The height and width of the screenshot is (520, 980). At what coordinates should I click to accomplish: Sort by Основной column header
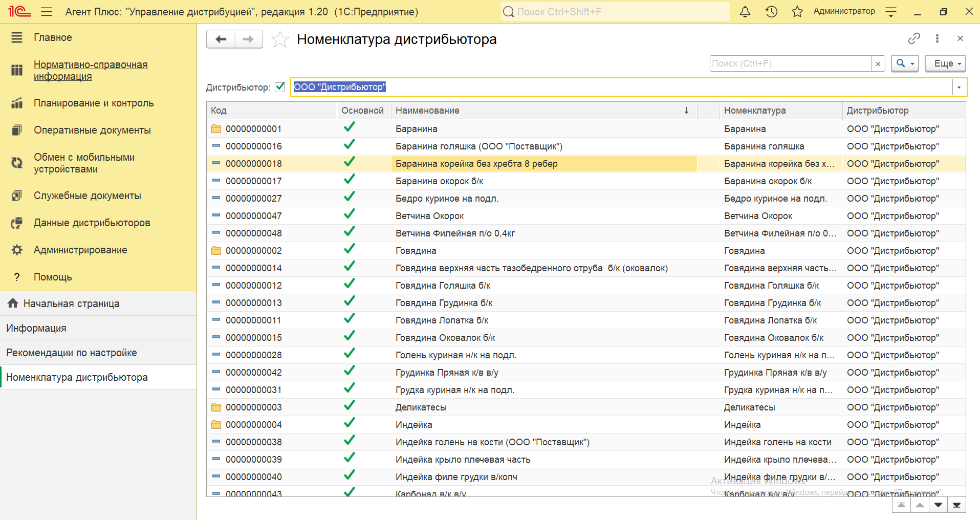pos(363,111)
